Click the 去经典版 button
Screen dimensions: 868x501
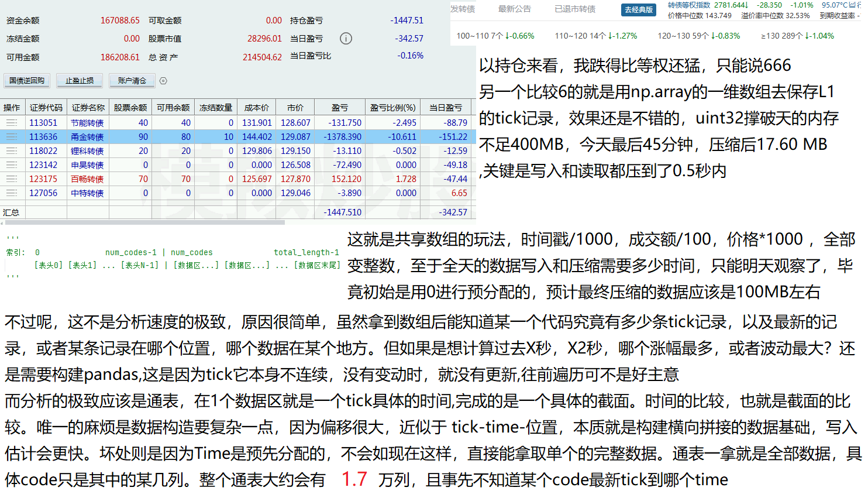(638, 10)
